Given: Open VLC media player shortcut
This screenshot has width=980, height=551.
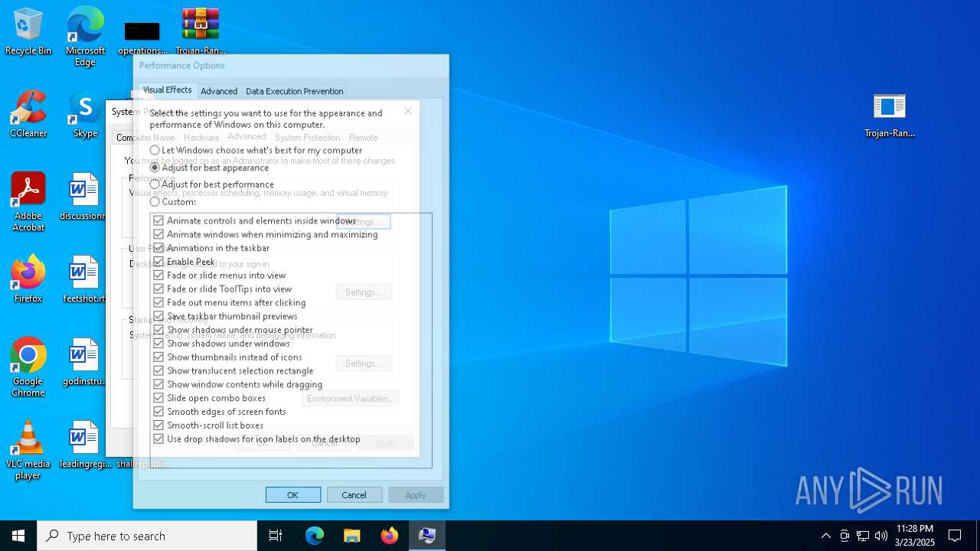Looking at the screenshot, I should 28,450.
